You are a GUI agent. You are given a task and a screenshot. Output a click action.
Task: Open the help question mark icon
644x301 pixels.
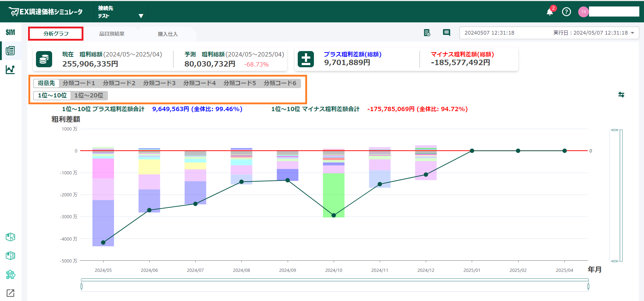point(566,12)
